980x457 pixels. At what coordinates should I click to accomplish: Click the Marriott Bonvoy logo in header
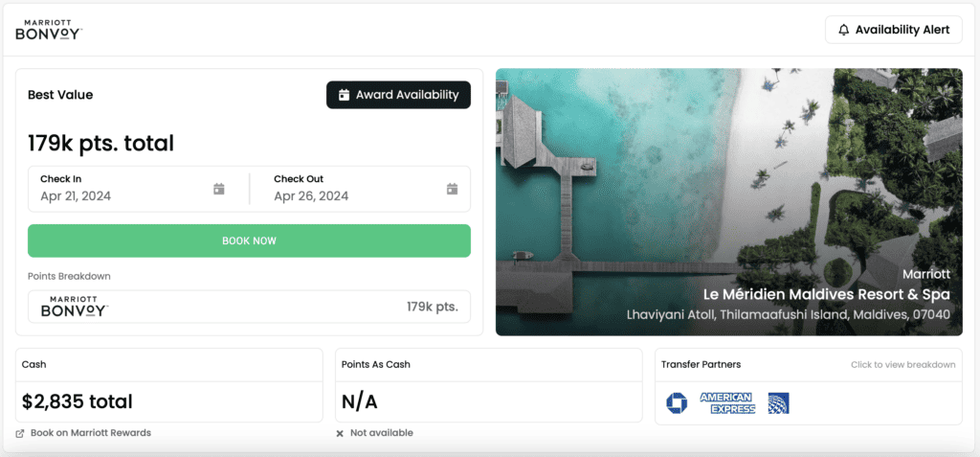click(x=49, y=30)
